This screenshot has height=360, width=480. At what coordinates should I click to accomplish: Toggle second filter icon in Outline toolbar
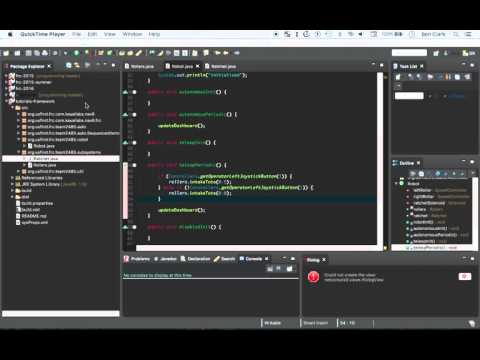click(421, 174)
